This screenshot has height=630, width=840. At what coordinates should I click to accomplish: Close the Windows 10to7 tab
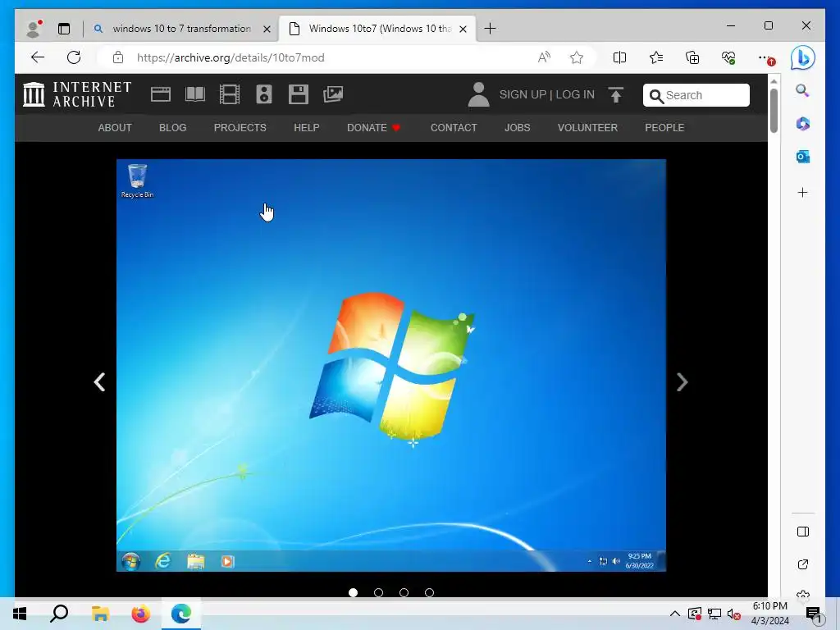463,29
